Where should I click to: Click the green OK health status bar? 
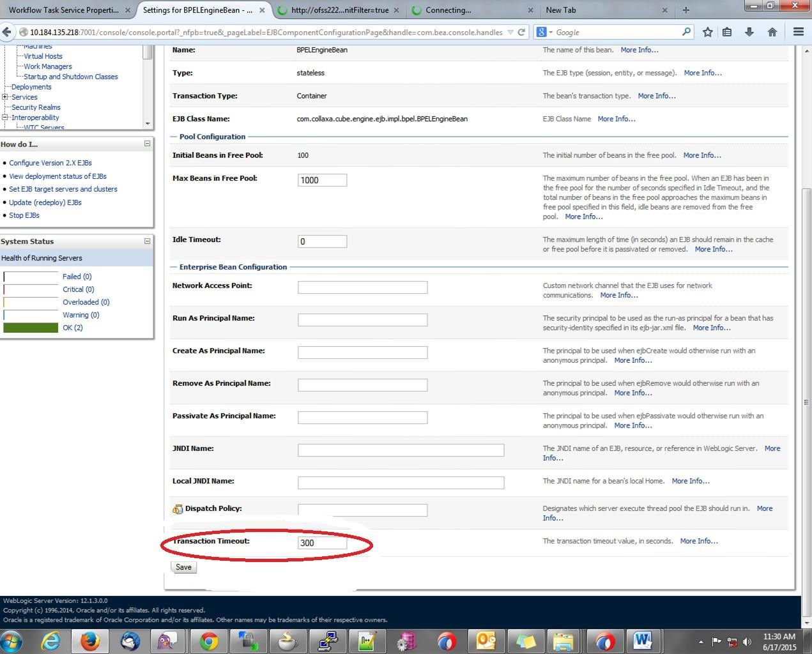coord(31,328)
